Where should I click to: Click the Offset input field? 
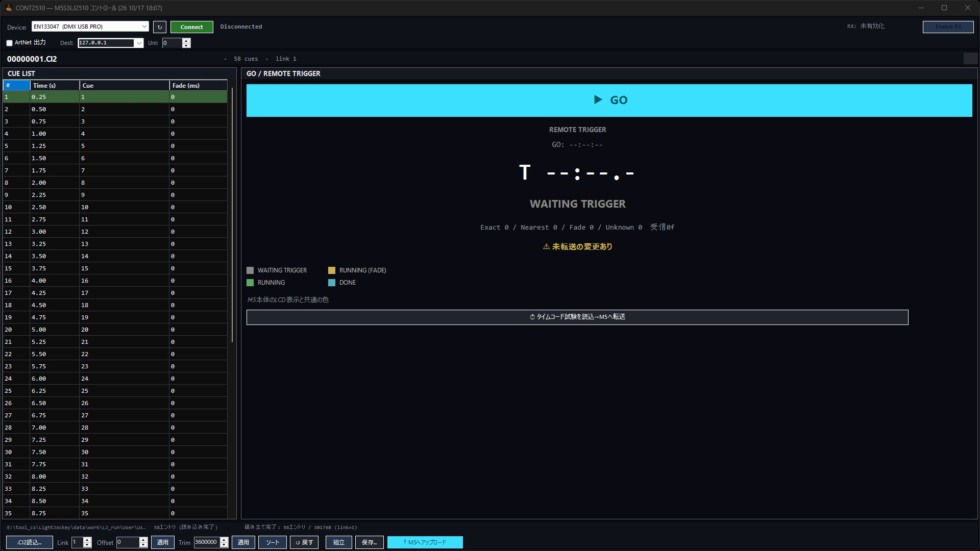point(128,542)
